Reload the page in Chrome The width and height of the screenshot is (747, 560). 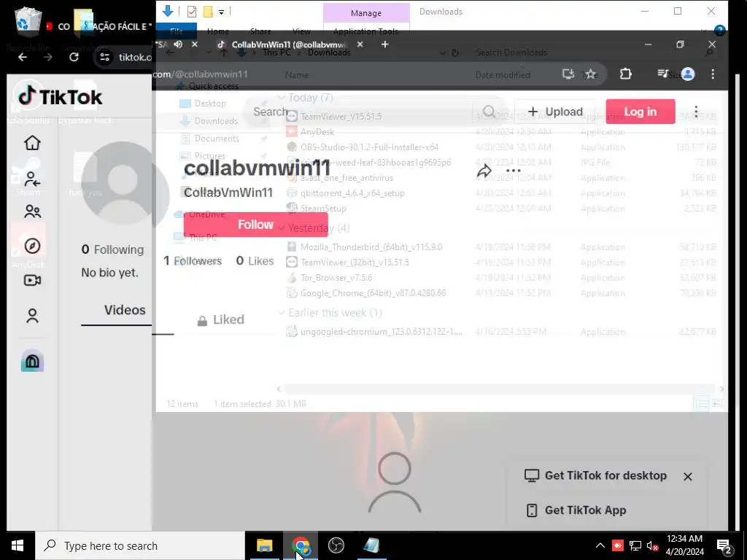[74, 57]
